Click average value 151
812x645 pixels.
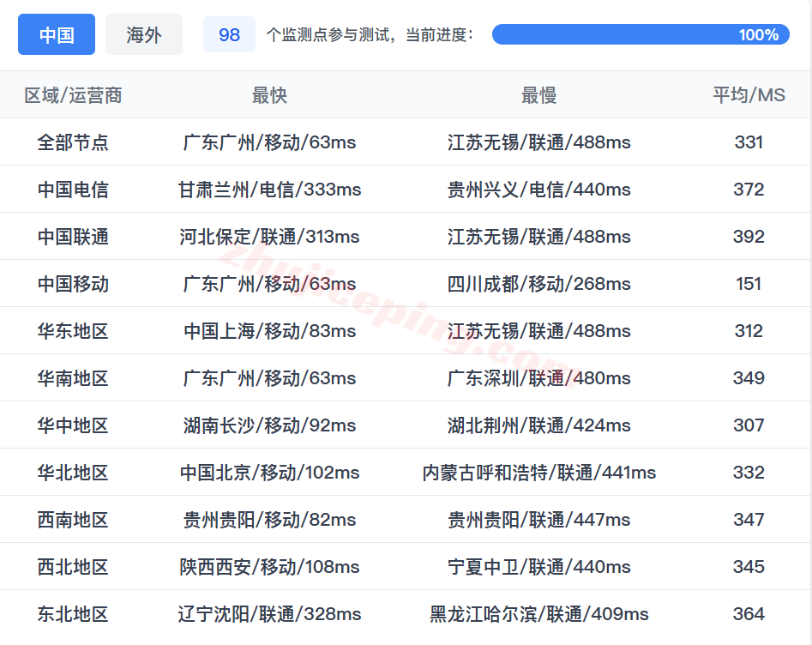click(x=749, y=283)
